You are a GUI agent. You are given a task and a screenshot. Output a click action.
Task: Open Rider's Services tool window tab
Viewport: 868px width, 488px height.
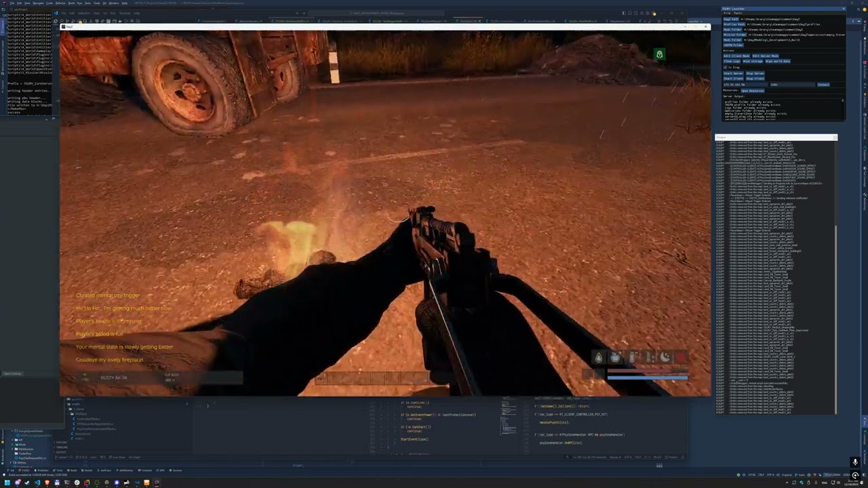[176, 470]
